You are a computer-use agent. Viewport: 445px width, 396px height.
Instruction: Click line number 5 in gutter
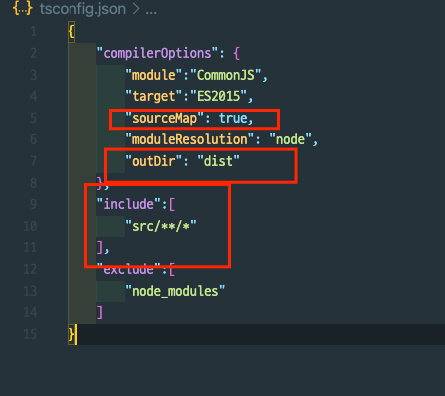click(34, 118)
